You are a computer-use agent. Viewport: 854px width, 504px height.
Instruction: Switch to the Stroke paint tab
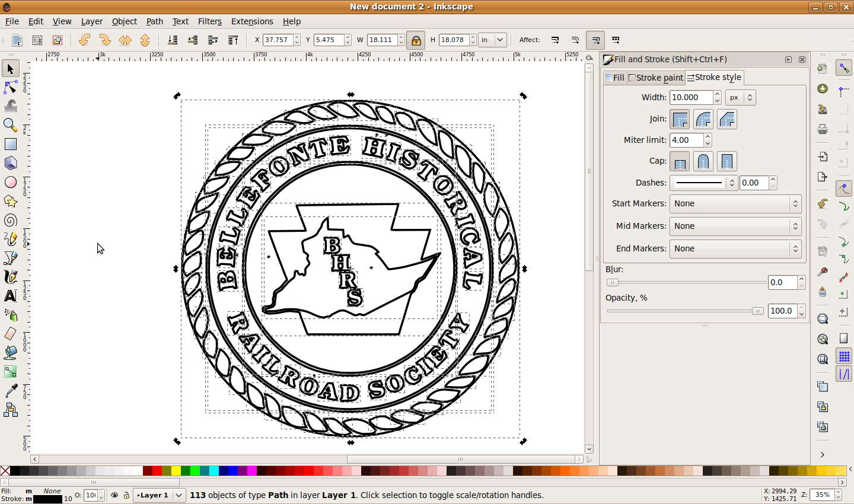(656, 78)
